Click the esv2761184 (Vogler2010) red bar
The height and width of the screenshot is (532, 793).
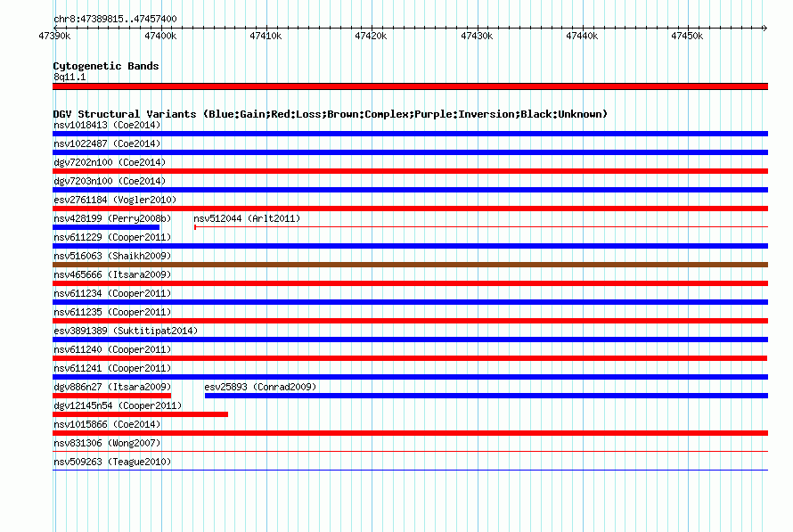[410, 209]
